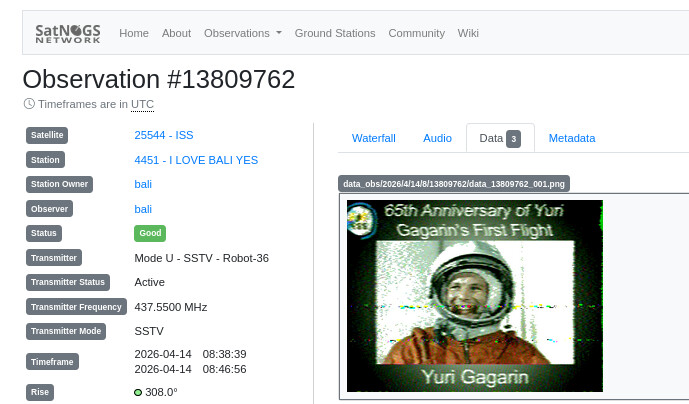Screen dimensions: 689x404
Task: Click the green Good status badge
Action: point(150,233)
